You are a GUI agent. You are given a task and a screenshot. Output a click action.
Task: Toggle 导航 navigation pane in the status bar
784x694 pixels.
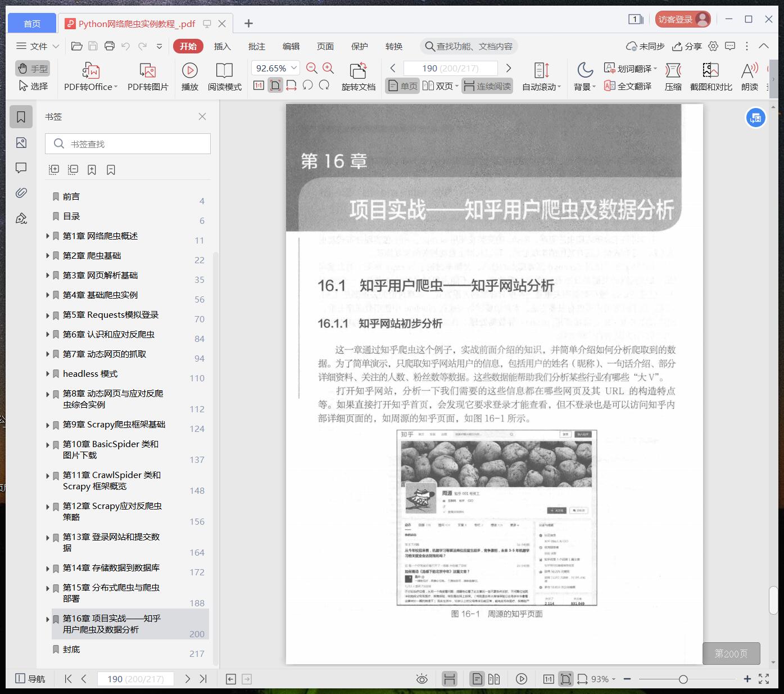[x=30, y=679]
